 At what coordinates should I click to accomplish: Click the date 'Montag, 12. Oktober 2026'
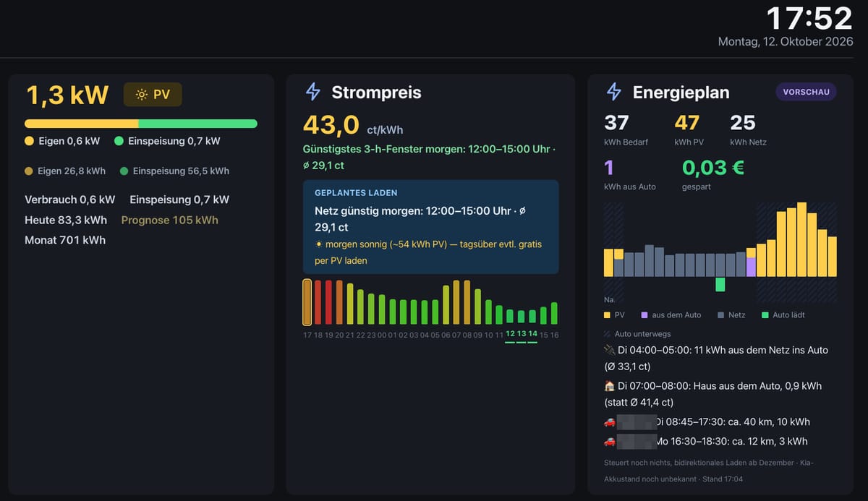[786, 42]
